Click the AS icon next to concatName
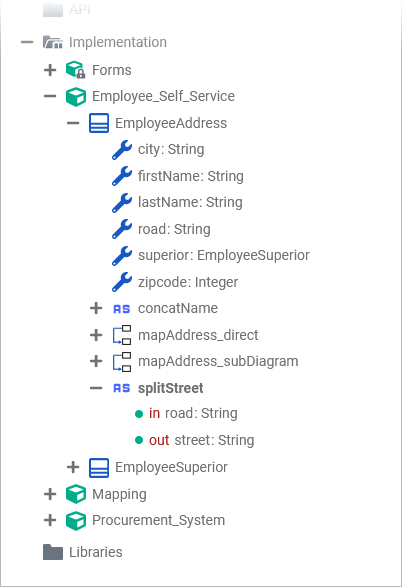Viewport: 402px width, 587px height. point(122,309)
